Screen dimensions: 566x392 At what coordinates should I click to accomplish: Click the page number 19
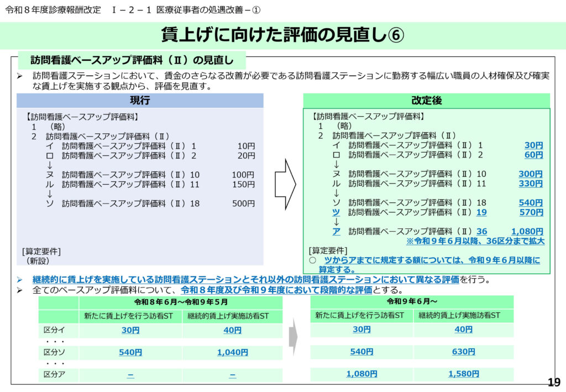point(553,382)
